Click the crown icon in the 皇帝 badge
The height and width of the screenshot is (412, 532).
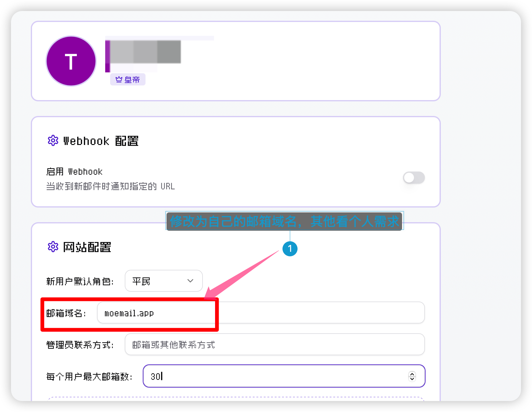[x=119, y=80]
